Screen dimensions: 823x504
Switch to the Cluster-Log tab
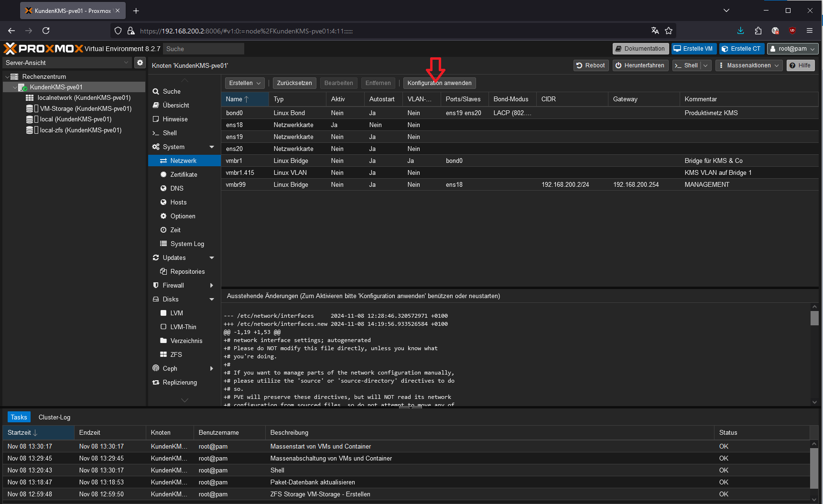[54, 417]
